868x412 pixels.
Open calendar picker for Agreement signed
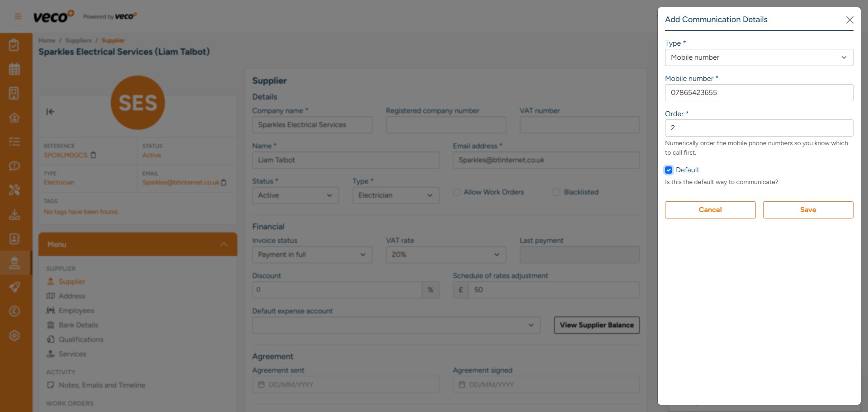pos(462,385)
